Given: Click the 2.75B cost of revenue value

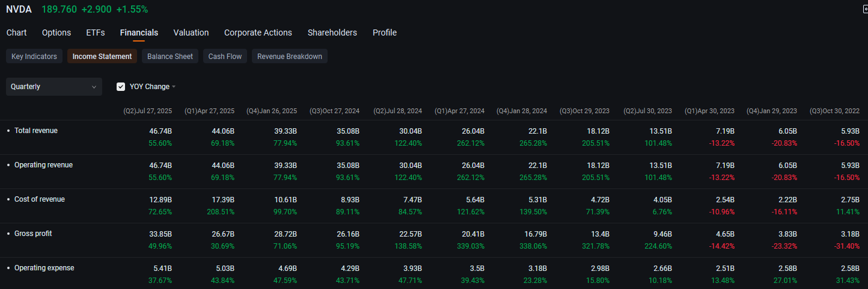Looking at the screenshot, I should point(850,199).
